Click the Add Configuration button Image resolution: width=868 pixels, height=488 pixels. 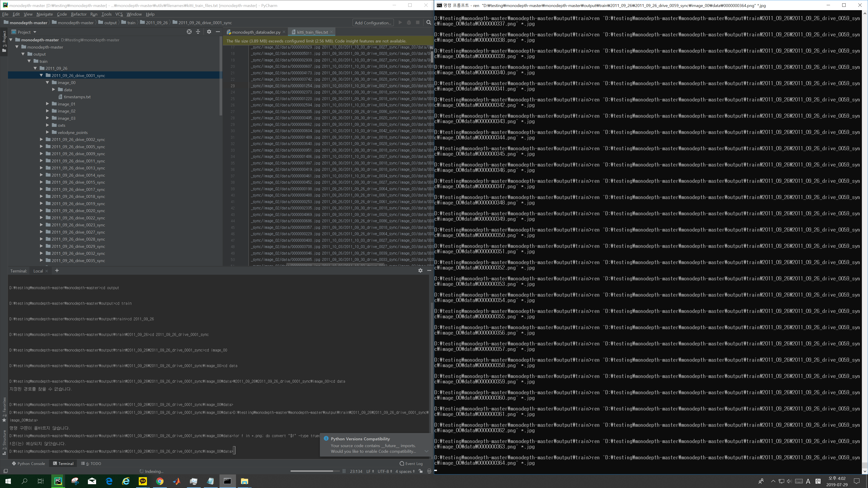coord(373,23)
